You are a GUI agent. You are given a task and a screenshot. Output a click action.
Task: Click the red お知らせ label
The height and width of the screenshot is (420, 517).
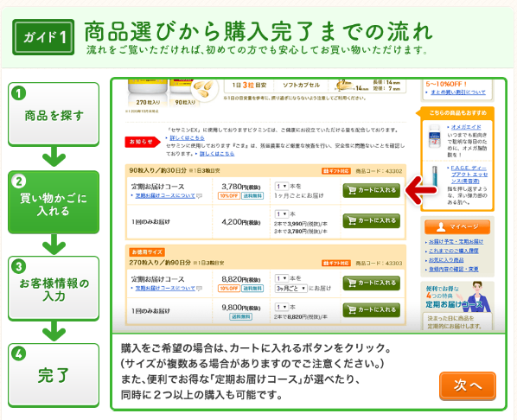pos(142,142)
